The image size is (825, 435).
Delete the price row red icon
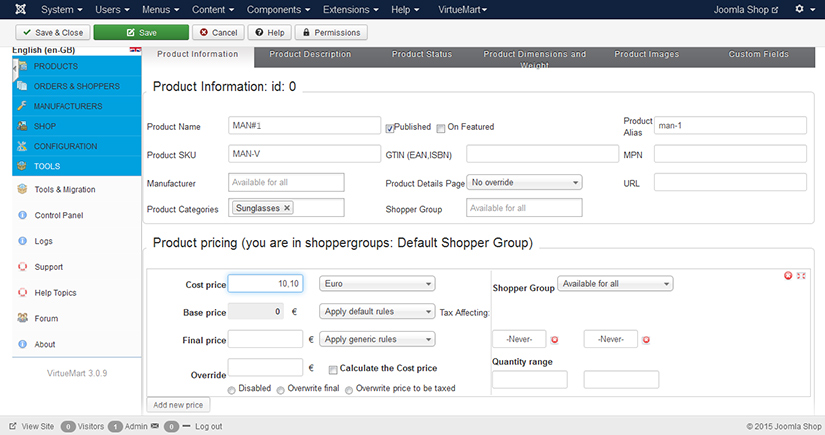(x=788, y=275)
